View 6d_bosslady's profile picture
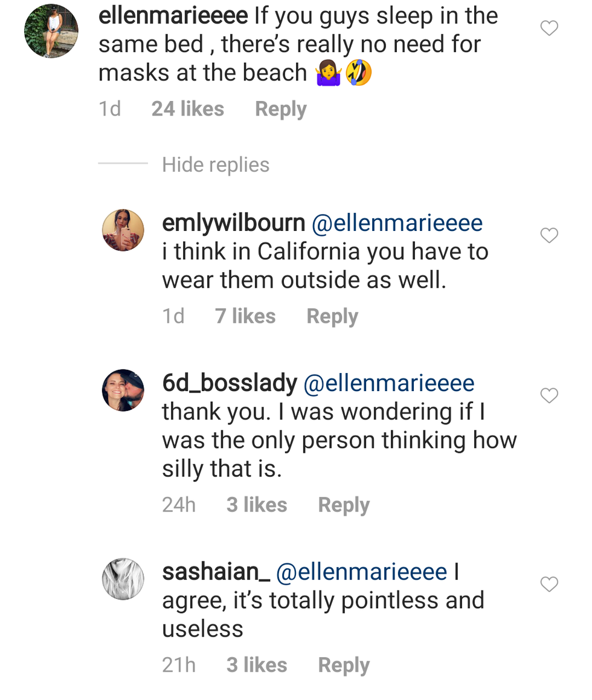Viewport: 592px width, 700px height. 123,391
